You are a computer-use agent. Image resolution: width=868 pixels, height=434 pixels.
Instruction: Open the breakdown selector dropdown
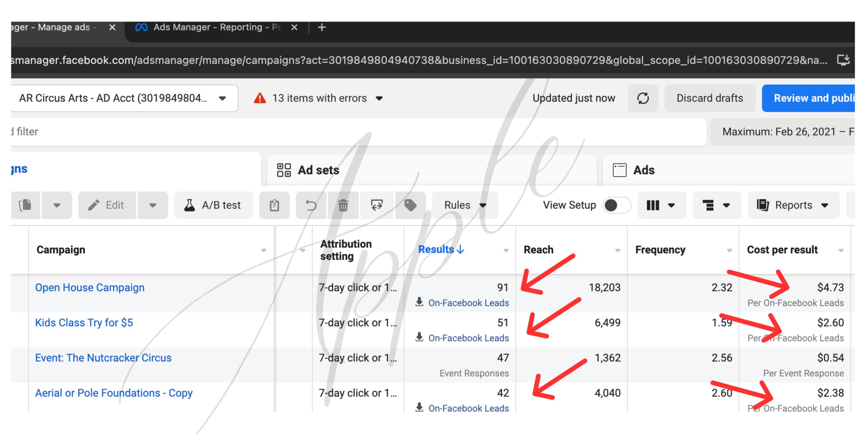tap(716, 205)
